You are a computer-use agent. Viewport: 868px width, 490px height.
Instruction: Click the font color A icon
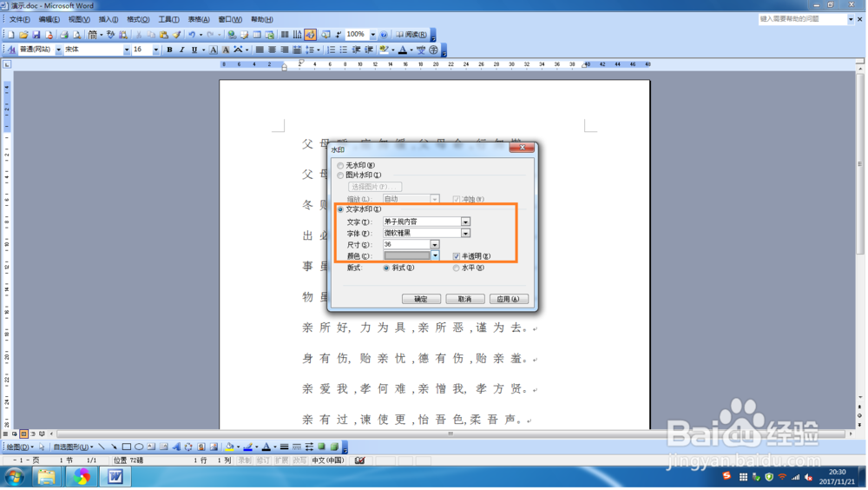[403, 50]
